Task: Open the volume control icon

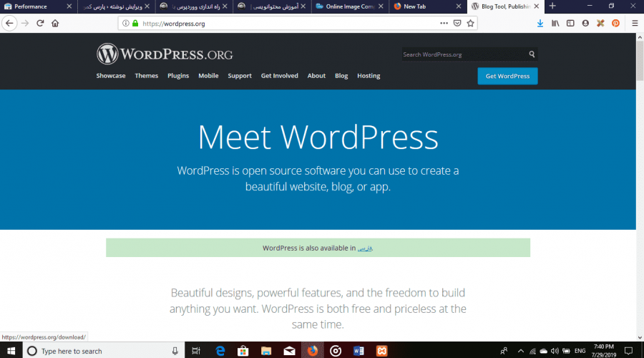Action: pyautogui.click(x=555, y=351)
